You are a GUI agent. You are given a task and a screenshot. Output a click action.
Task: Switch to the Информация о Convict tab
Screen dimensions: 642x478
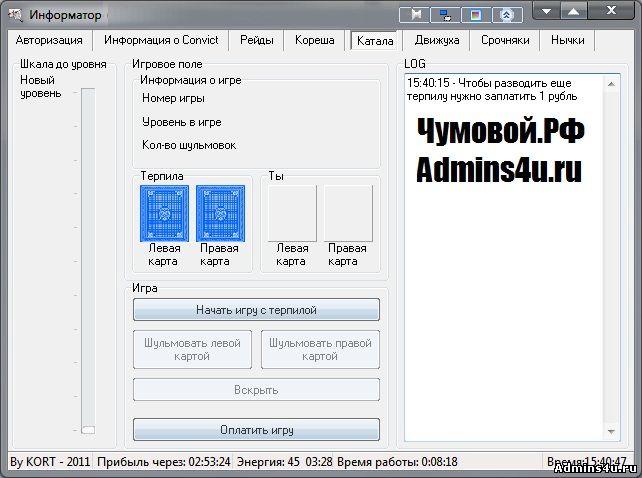[162, 41]
